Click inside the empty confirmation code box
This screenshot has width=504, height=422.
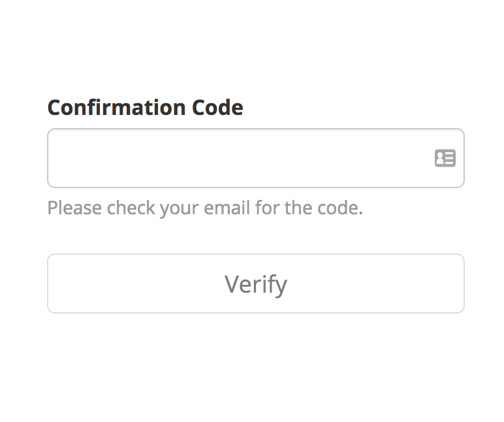click(256, 158)
